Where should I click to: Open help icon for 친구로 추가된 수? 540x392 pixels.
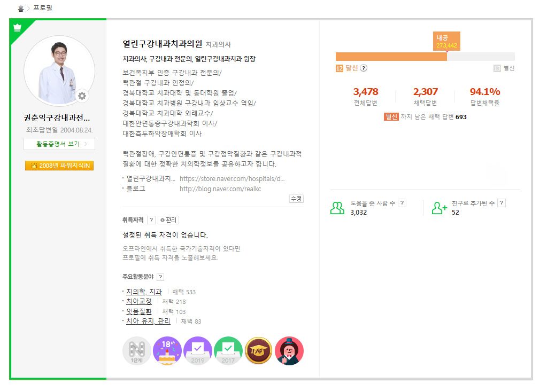pyautogui.click(x=502, y=203)
